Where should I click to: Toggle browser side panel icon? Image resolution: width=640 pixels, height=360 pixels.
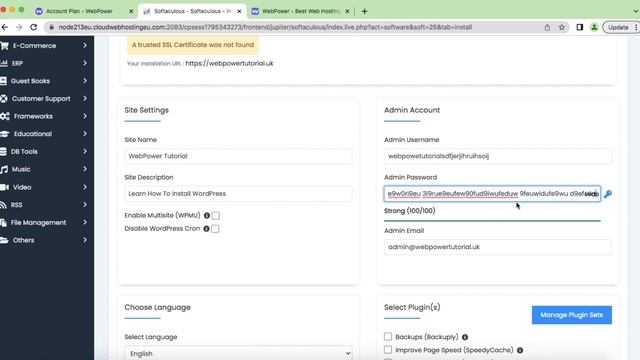pos(580,27)
